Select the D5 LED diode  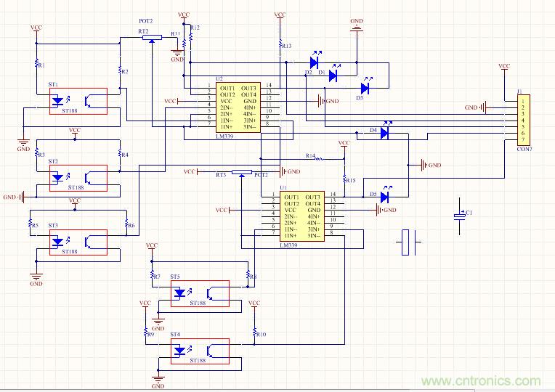(x=384, y=196)
